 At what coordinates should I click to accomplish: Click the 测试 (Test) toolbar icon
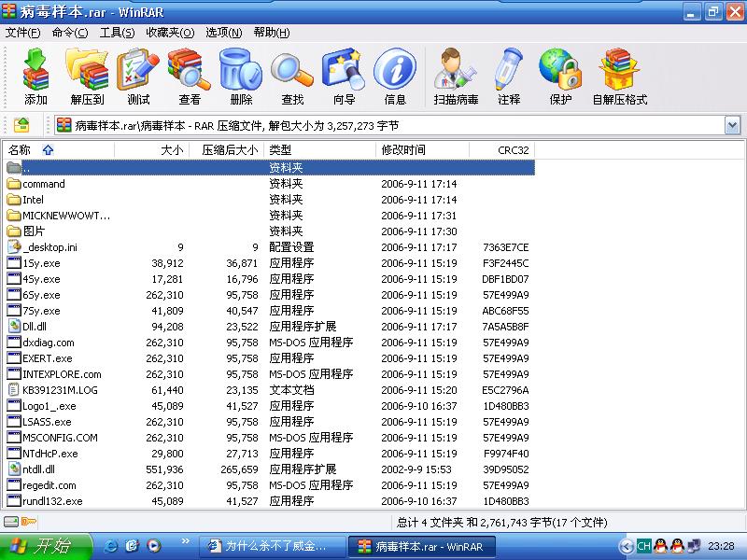(138, 69)
